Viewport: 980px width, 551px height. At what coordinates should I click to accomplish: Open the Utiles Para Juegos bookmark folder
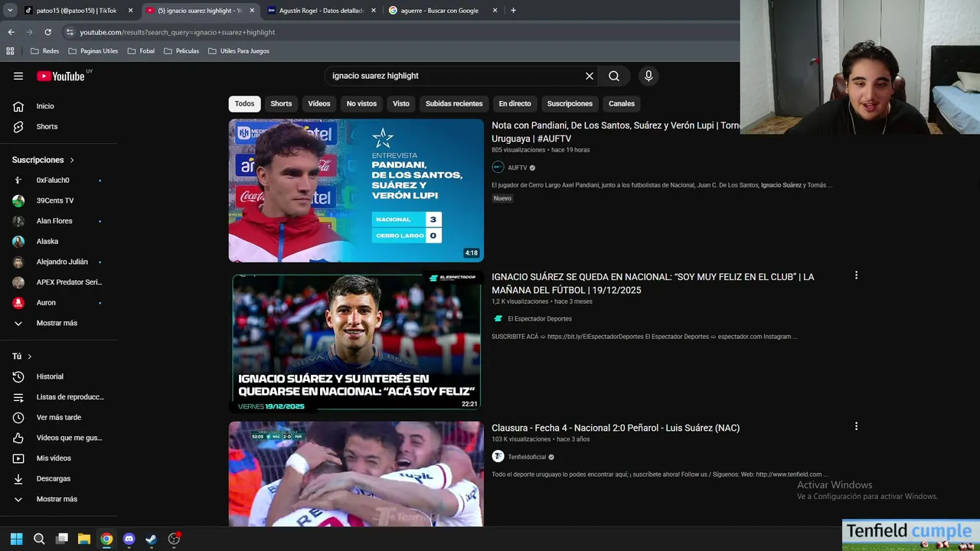238,51
